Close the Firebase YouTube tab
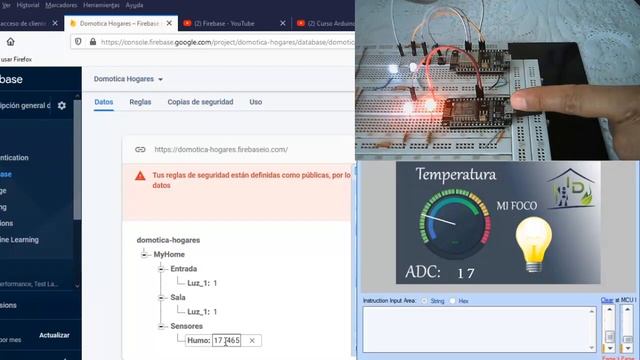640x360 pixels. 282,23
